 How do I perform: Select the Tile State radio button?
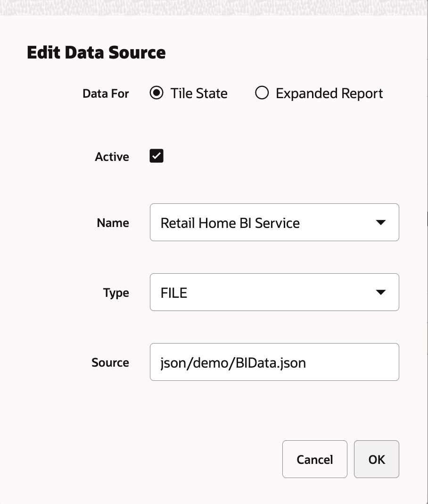coord(156,93)
